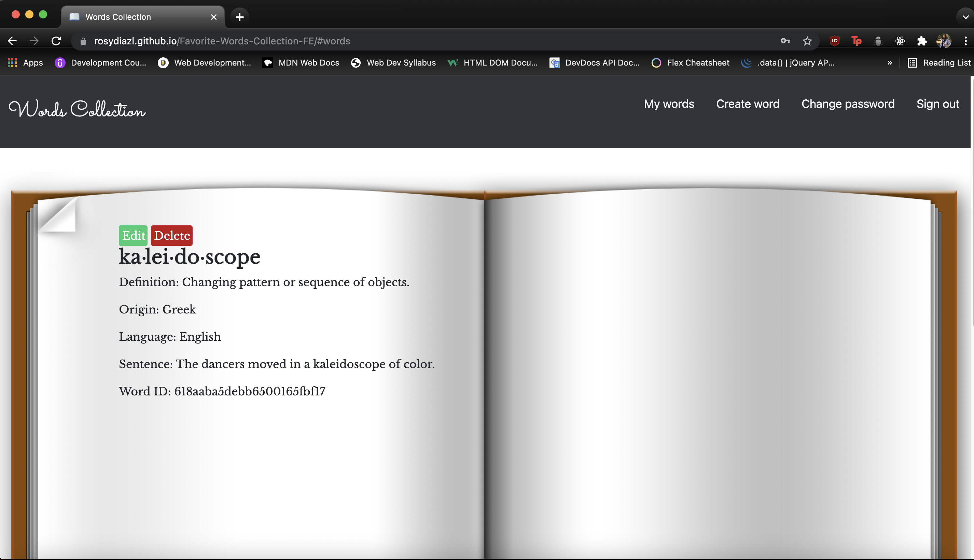Open the uBlock Origin shield extension
The width and height of the screenshot is (974, 560).
(834, 41)
